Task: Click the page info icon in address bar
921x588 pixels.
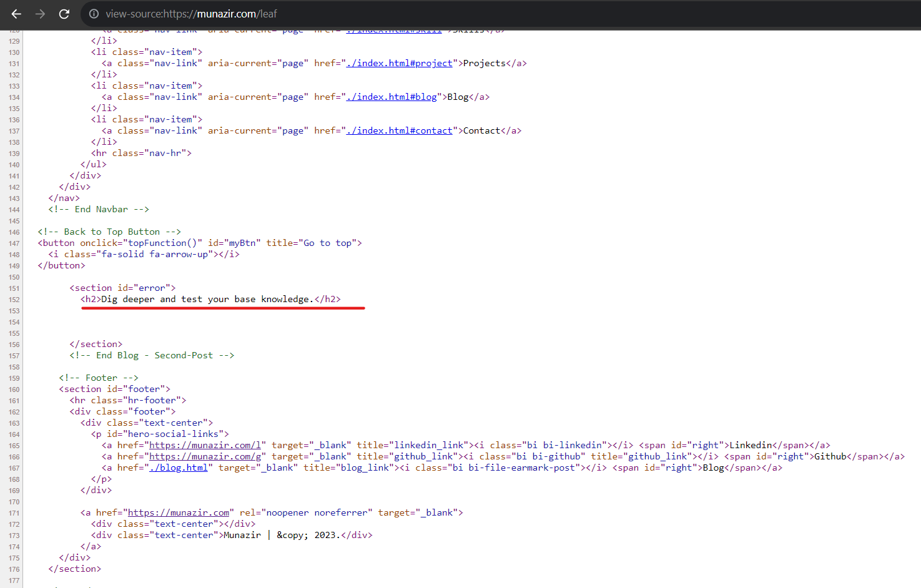Action: point(93,14)
